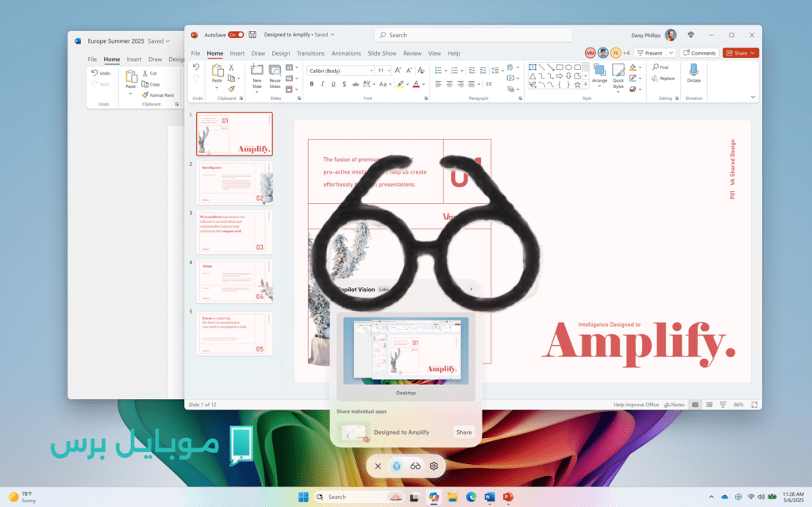Select the star shape
The width and height of the screenshot is (812, 507).
577,84
